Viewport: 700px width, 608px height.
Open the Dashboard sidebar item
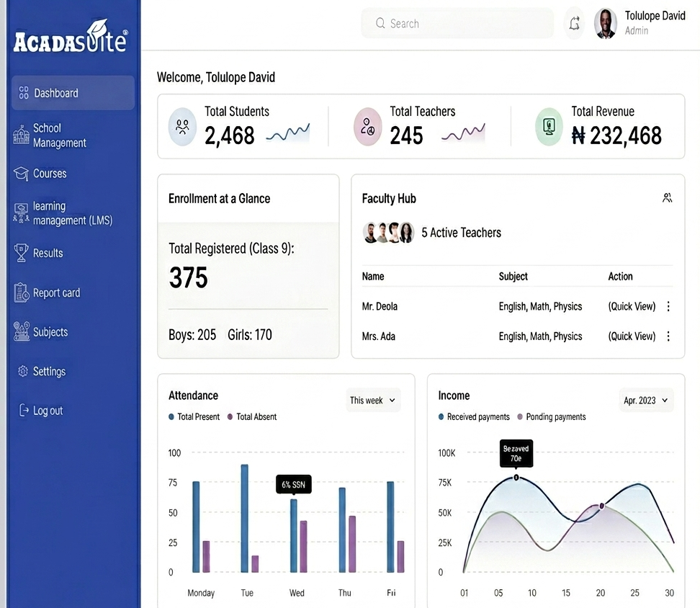(73, 93)
